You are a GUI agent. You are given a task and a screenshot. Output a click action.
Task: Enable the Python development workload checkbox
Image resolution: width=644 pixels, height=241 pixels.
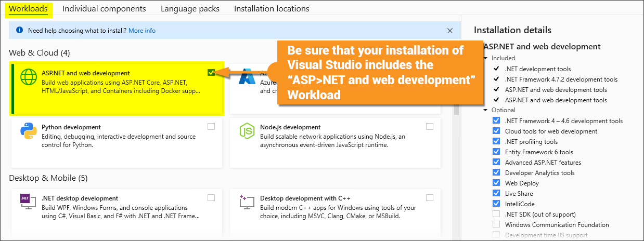pyautogui.click(x=211, y=126)
